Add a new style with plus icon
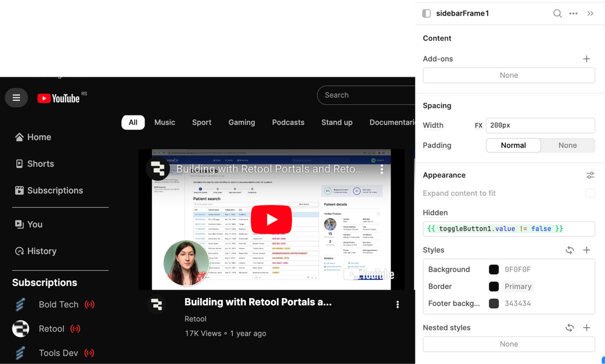 click(586, 250)
